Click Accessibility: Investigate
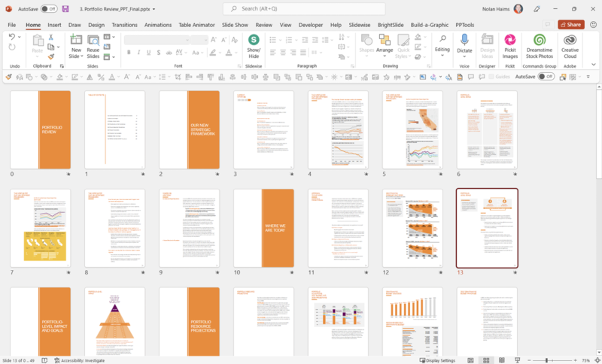Image resolution: width=602 pixels, height=364 pixels. coord(79,360)
